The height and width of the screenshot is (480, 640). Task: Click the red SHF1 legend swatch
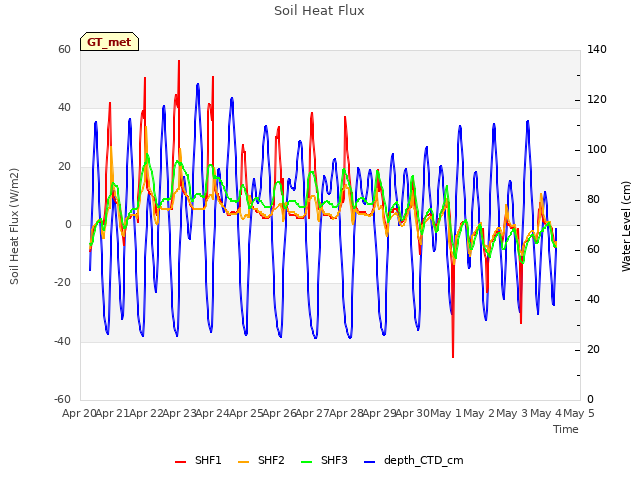tap(180, 462)
